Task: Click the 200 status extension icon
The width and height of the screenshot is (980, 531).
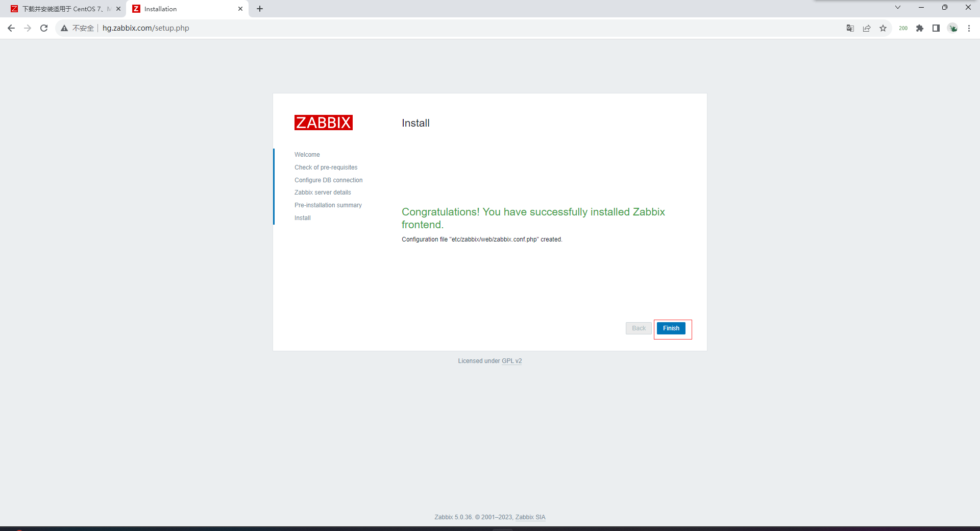Action: click(x=903, y=28)
